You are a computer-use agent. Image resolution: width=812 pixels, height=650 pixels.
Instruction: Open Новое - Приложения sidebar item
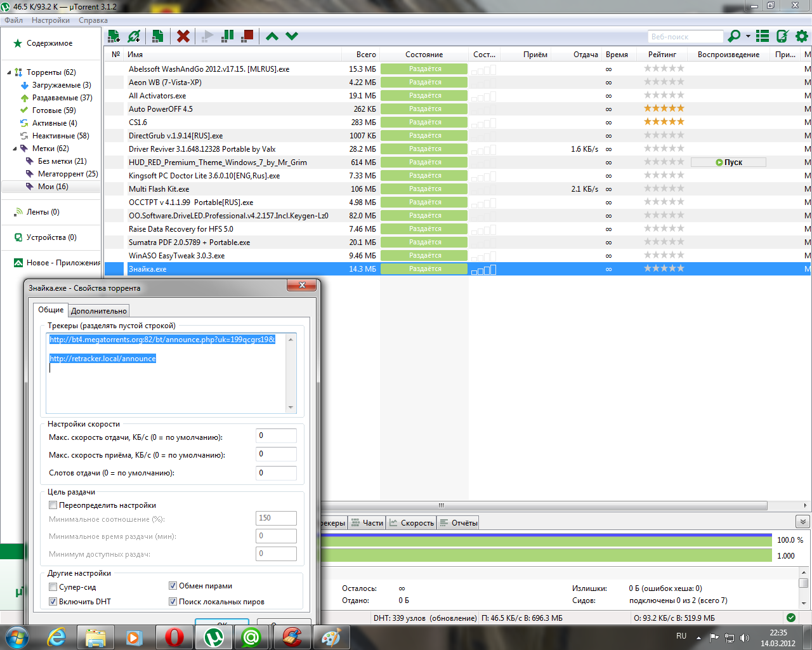57,263
